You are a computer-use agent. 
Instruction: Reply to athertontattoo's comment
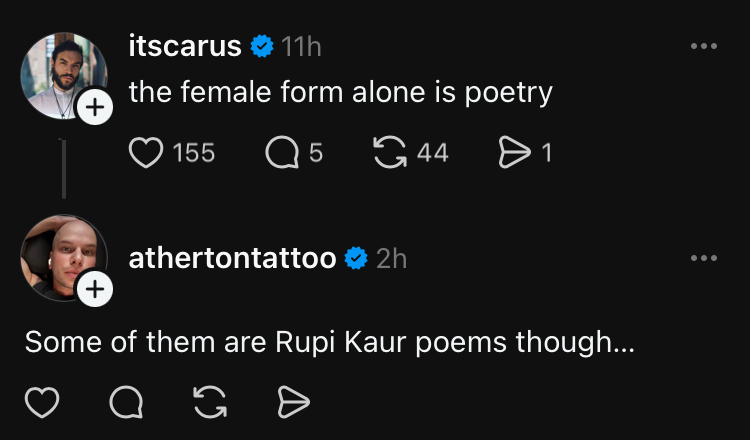[x=125, y=403]
